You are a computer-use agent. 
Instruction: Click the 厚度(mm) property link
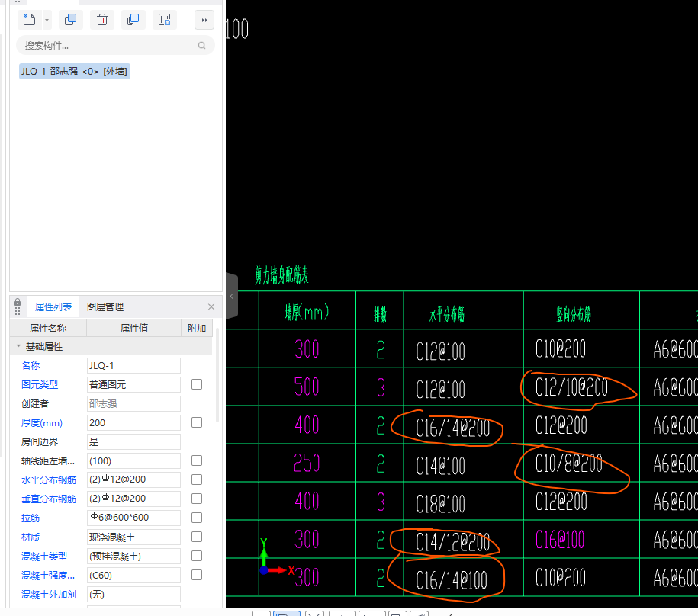(x=42, y=423)
